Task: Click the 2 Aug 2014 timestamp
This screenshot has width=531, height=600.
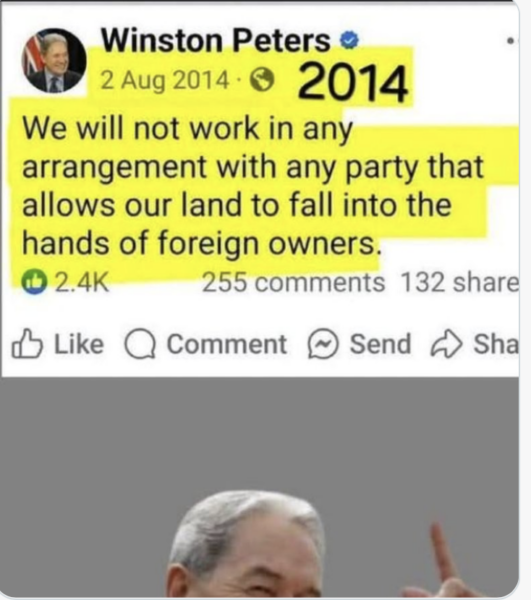Action: [x=165, y=81]
